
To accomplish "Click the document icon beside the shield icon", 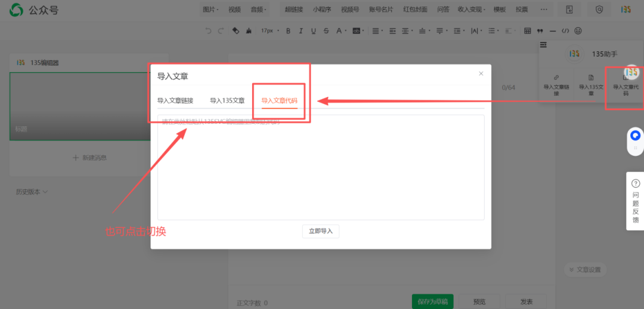I will 569,10.
